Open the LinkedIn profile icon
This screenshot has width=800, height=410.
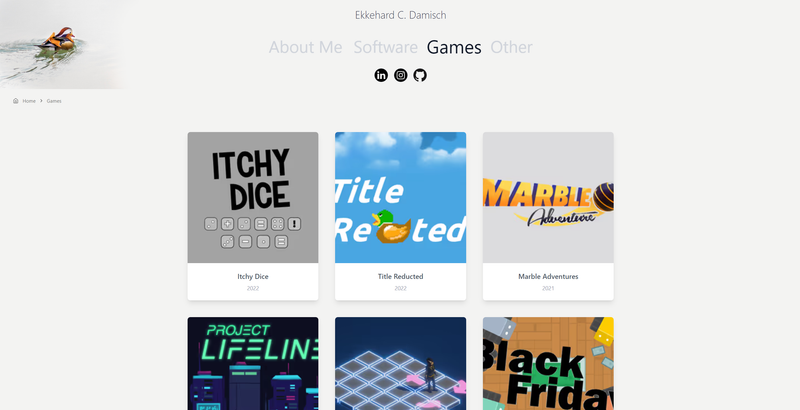pyautogui.click(x=381, y=75)
